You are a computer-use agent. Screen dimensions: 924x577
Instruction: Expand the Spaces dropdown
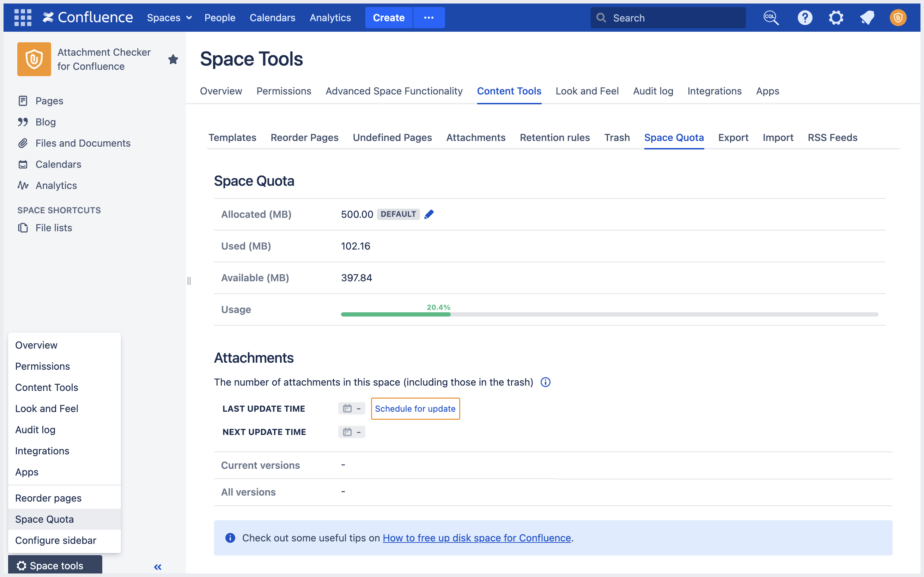tap(169, 18)
